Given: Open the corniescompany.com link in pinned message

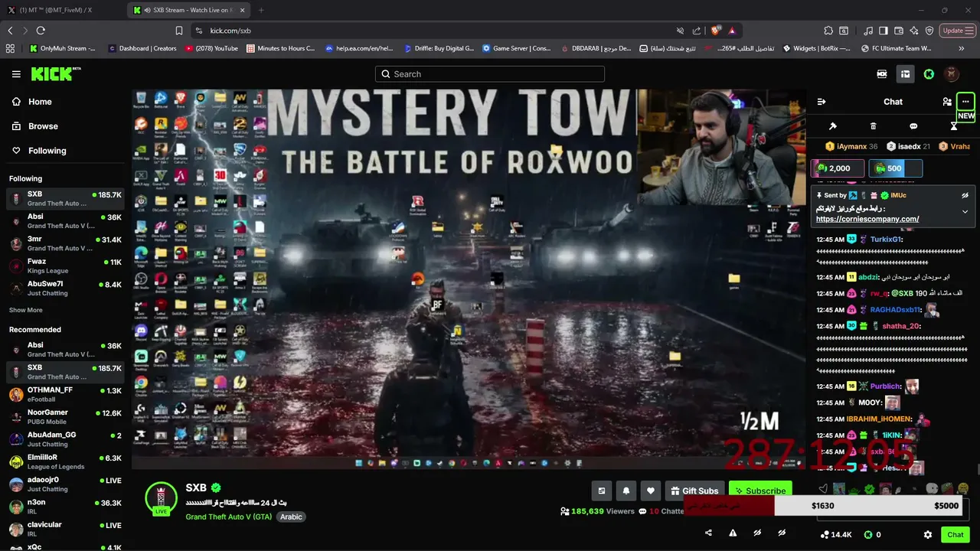Looking at the screenshot, I should tap(867, 219).
